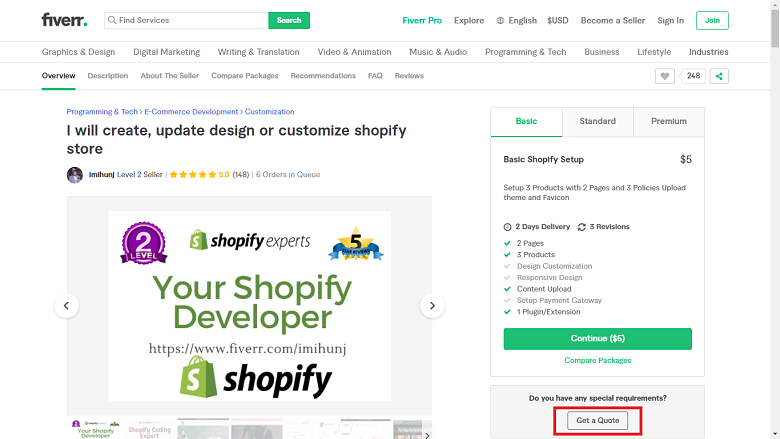This screenshot has width=780, height=439.
Task: Select Your Shopify Developer thumbnail
Action: 96,429
